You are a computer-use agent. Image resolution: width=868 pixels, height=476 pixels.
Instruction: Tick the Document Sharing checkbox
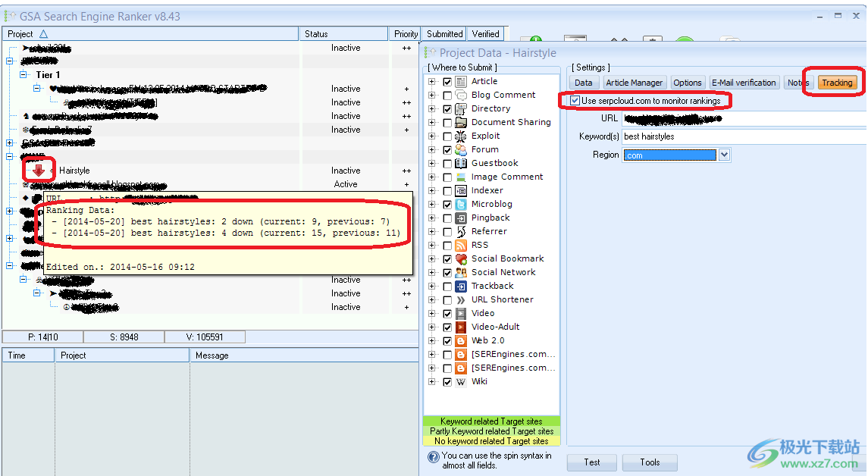click(x=447, y=123)
